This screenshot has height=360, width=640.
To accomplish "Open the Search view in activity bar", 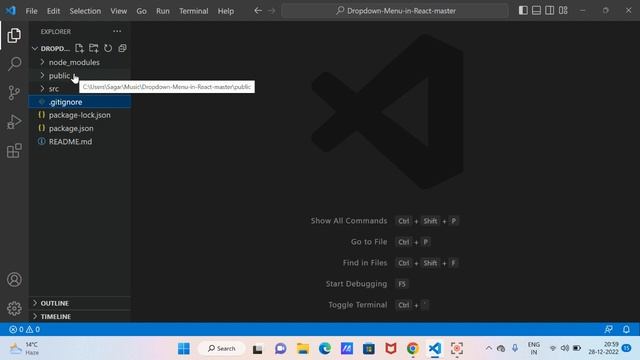I will (14, 64).
